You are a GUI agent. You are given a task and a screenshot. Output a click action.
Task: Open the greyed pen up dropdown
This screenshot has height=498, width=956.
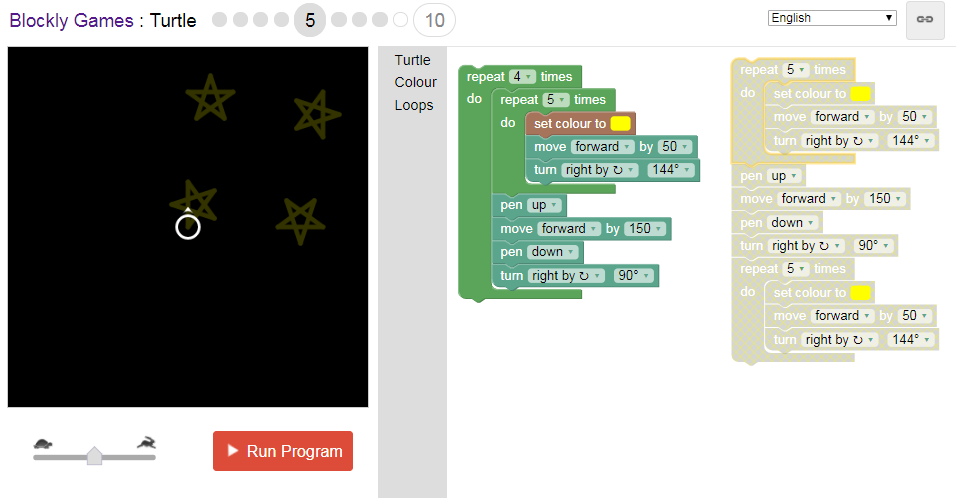coord(783,176)
